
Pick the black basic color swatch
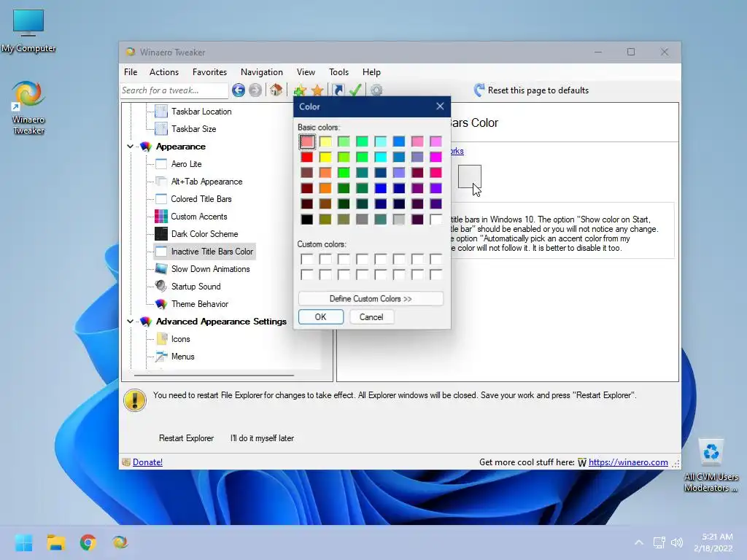(307, 219)
